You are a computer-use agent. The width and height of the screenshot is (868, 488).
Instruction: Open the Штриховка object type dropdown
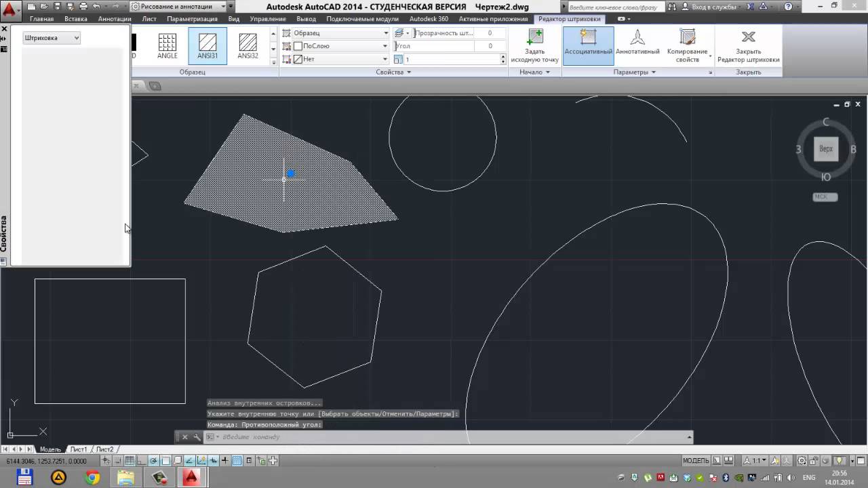(52, 38)
